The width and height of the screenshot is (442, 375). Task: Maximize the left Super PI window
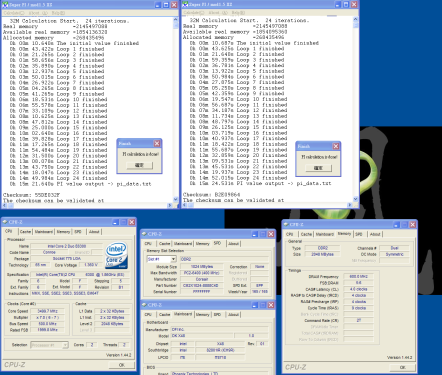(x=166, y=5)
